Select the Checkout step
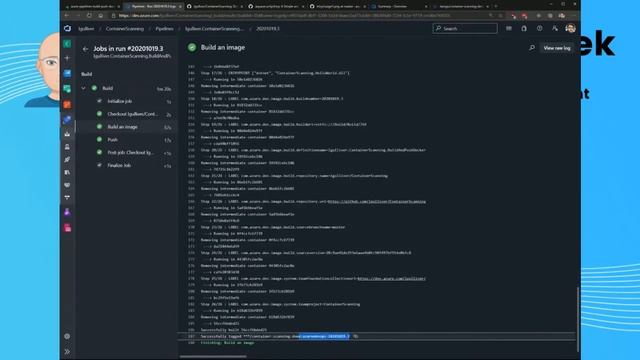This screenshot has width=640, height=360. pyautogui.click(x=127, y=114)
